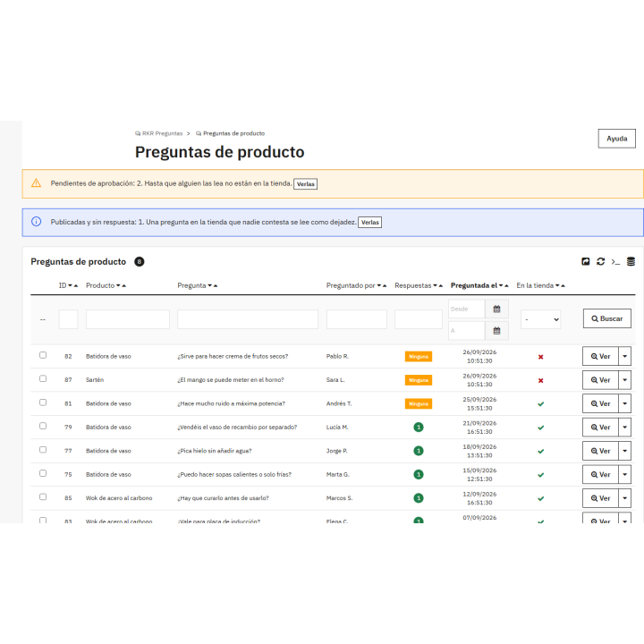Viewport: 644px width, 644px height.
Task: Focus the Preguntado por filter field
Action: (357, 319)
